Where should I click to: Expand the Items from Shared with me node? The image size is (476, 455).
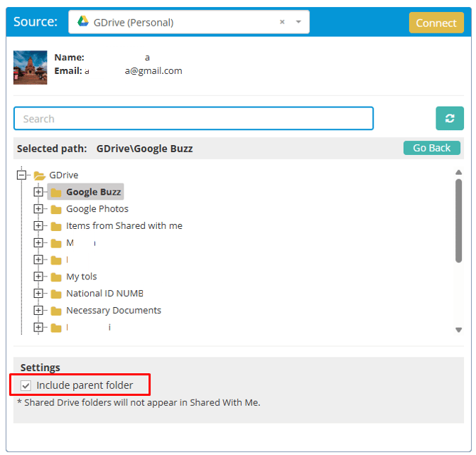click(38, 226)
